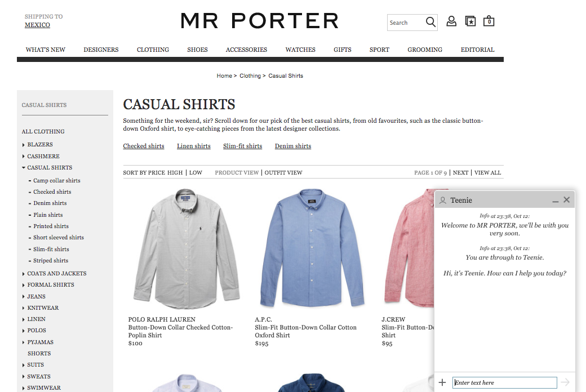Open the account profile icon
This screenshot has height=392, width=586.
[x=451, y=21]
